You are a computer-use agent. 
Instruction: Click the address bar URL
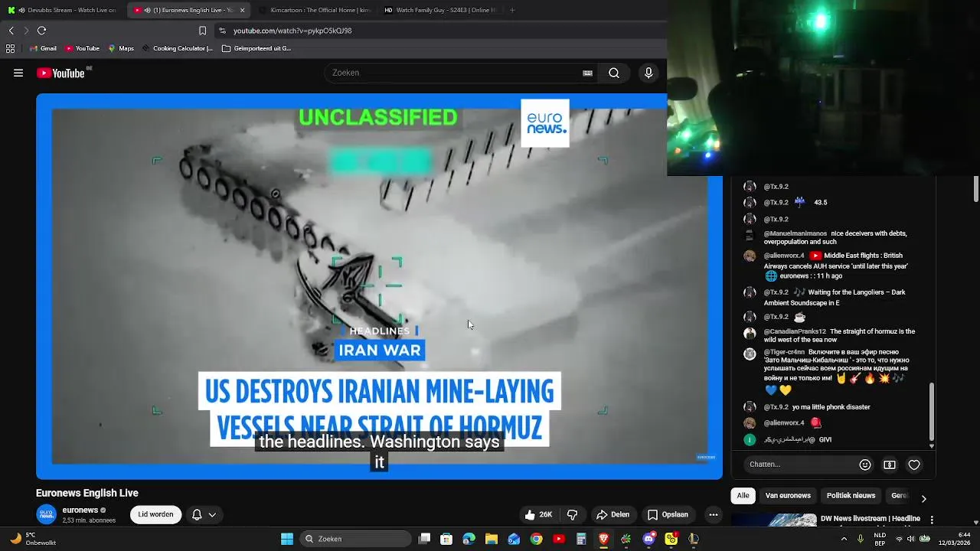(292, 31)
